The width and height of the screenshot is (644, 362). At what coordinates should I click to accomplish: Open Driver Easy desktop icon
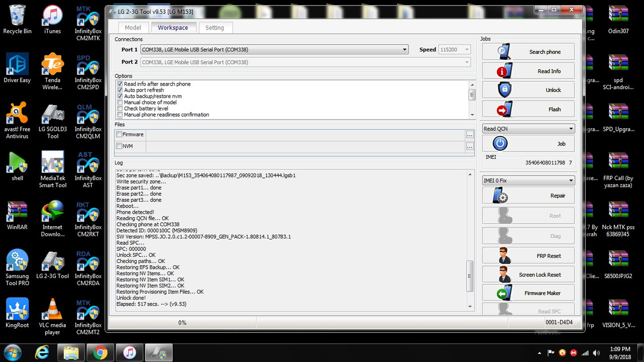click(17, 68)
